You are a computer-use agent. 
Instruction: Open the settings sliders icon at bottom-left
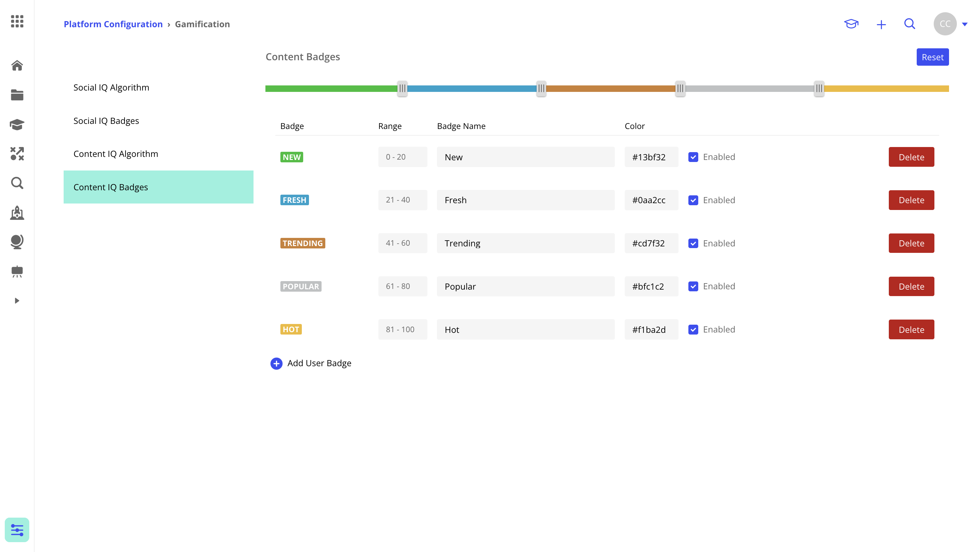[17, 530]
